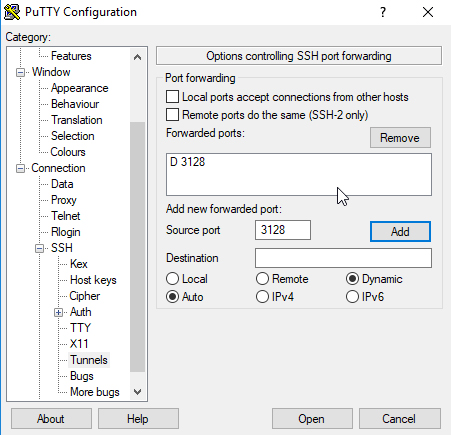Click the PuTTY icon in title bar
The image size is (451, 435).
[12, 12]
